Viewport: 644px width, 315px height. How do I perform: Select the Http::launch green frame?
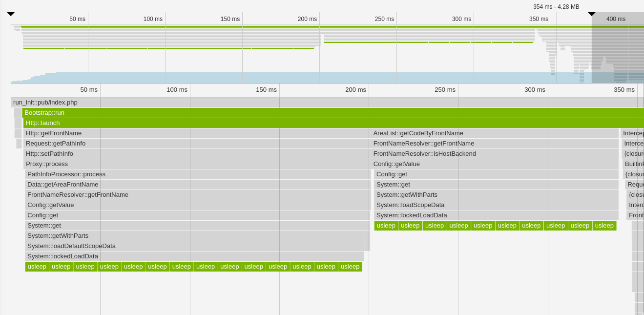[x=334, y=123]
